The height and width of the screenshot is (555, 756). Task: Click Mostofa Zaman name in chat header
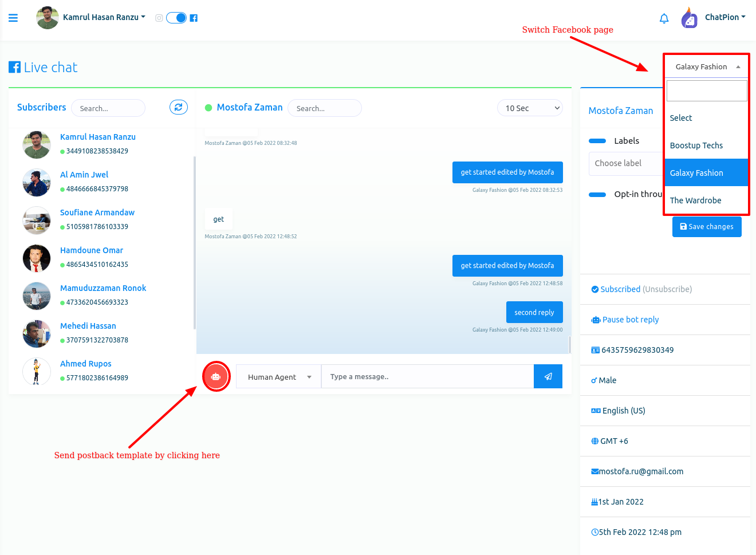pyautogui.click(x=250, y=107)
